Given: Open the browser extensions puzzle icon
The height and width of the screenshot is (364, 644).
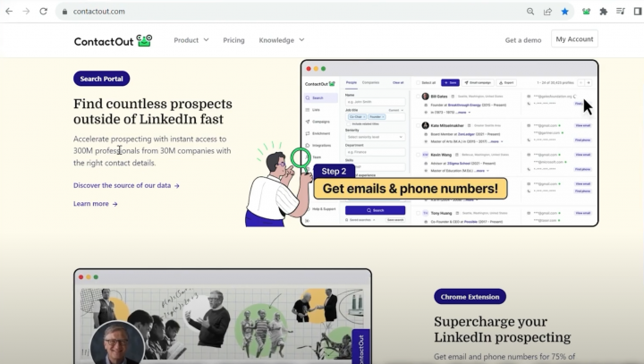Looking at the screenshot, I should pos(604,12).
